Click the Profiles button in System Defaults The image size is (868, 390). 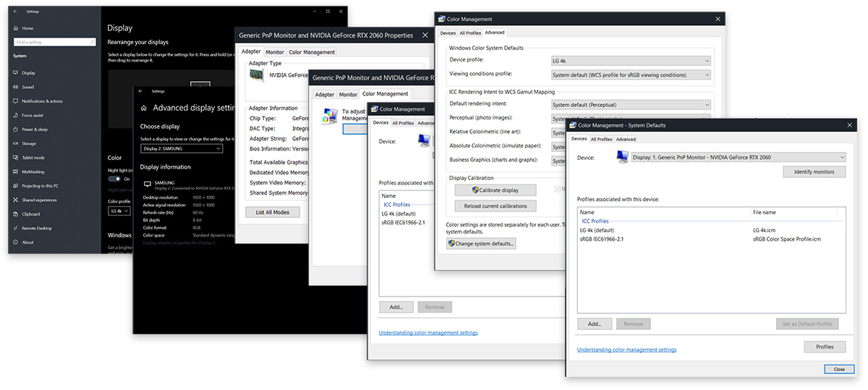click(825, 347)
